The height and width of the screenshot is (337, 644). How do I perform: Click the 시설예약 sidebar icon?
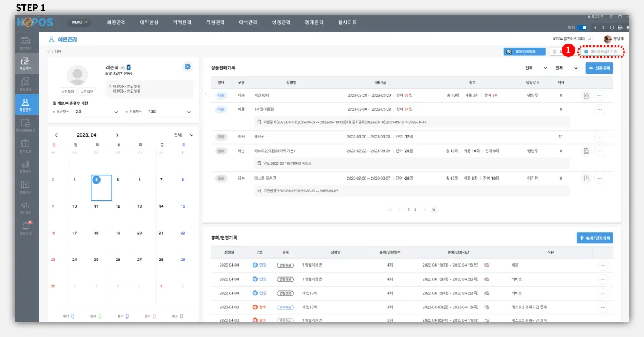25,62
